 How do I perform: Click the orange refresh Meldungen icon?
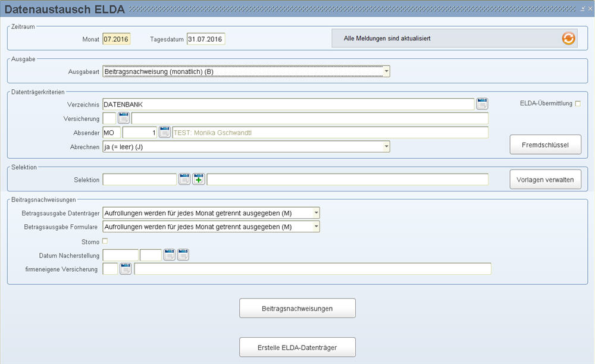click(568, 38)
